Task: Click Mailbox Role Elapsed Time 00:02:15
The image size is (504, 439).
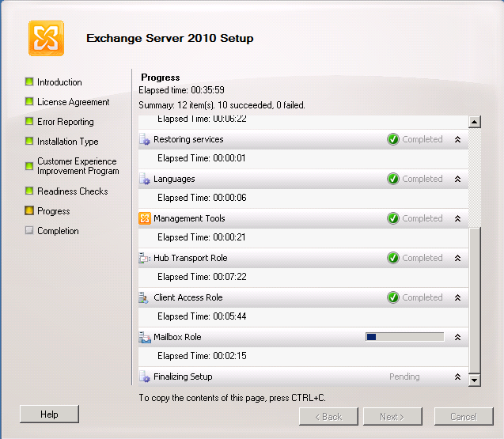Action: 202,356
